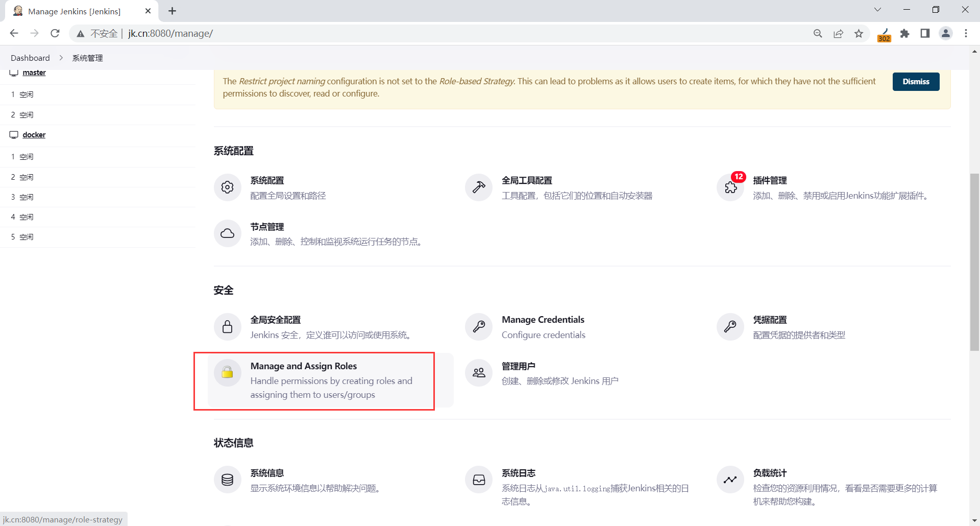Viewport: 980px width, 526px height.
Task: Open 凭据配置 link
Action: pyautogui.click(x=770, y=320)
